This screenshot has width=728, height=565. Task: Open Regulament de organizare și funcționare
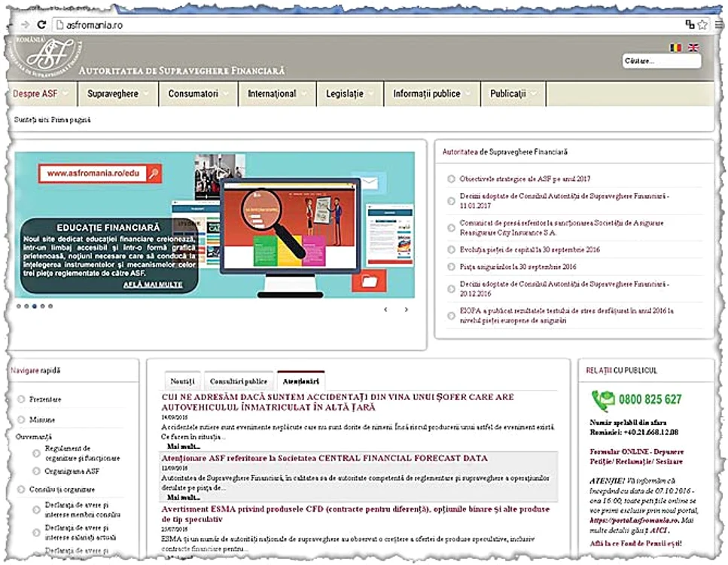(x=82, y=453)
